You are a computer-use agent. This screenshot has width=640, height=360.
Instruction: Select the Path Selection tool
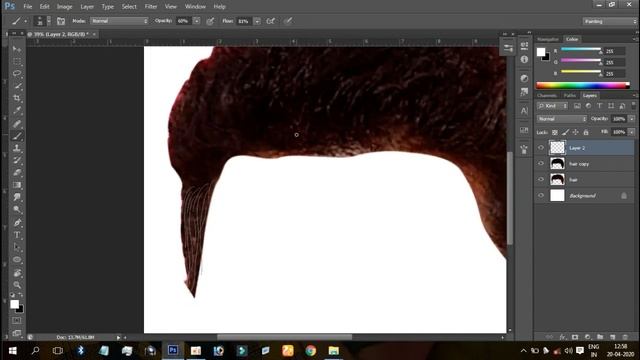point(17,247)
